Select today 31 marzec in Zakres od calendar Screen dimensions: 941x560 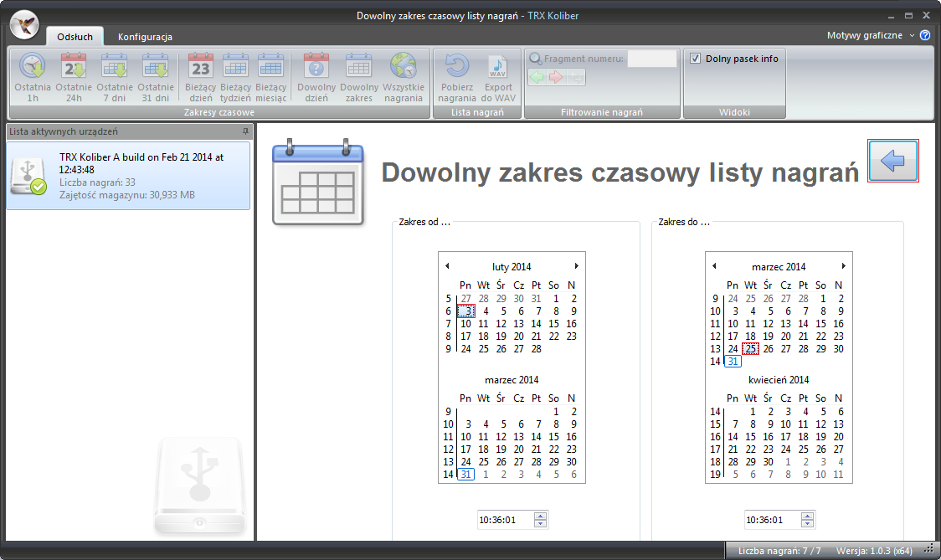465,474
